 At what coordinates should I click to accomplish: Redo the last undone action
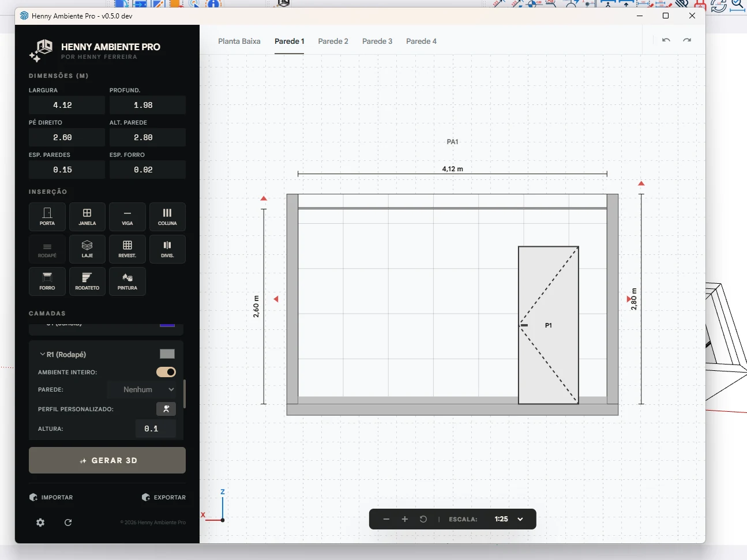(x=687, y=40)
